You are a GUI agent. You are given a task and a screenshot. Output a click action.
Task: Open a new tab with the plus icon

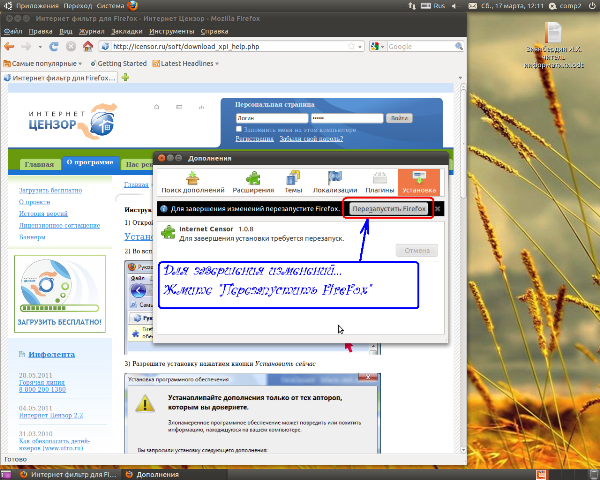pyautogui.click(x=125, y=78)
